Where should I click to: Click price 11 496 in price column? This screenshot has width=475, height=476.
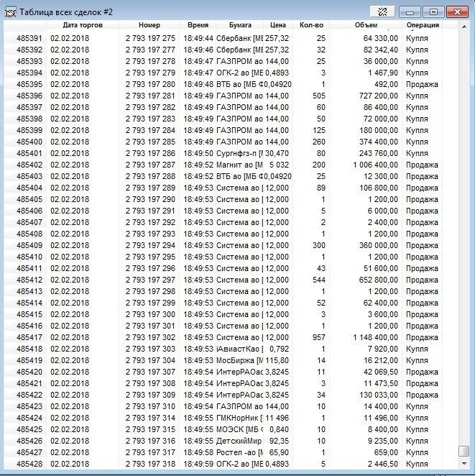coord(277,418)
